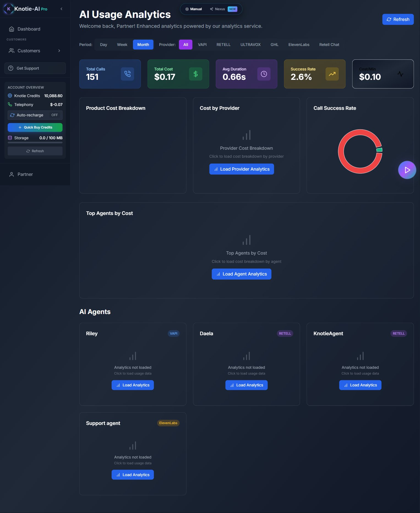Click the floating purple play button
The image size is (420, 513).
tap(407, 170)
